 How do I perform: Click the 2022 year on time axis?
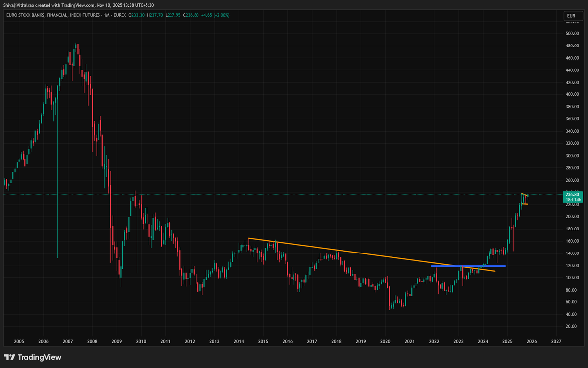(x=434, y=341)
